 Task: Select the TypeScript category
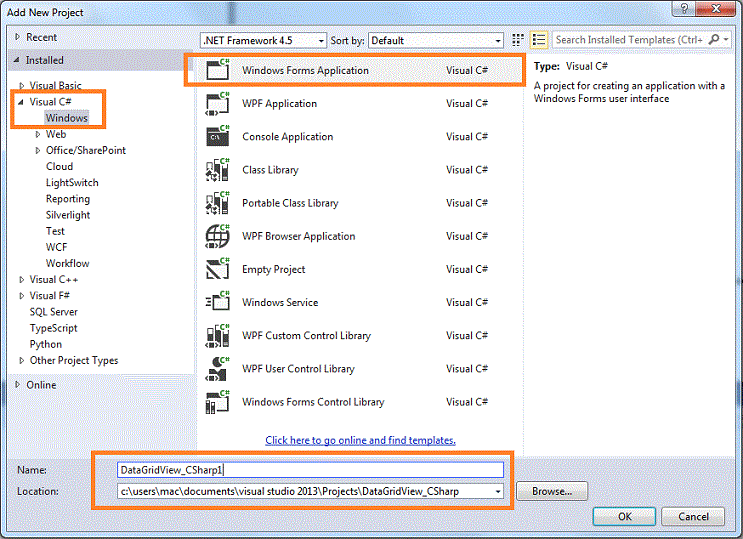click(x=54, y=328)
